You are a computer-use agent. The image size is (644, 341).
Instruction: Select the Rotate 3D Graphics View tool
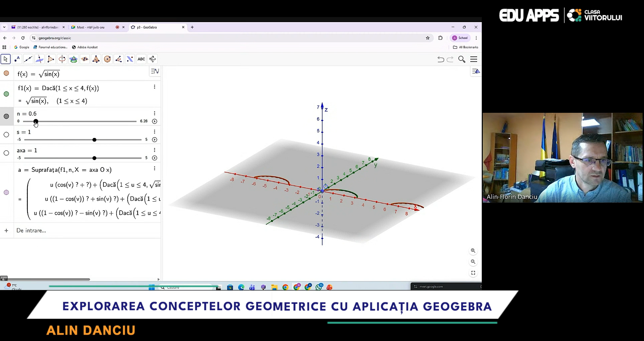coord(153,59)
